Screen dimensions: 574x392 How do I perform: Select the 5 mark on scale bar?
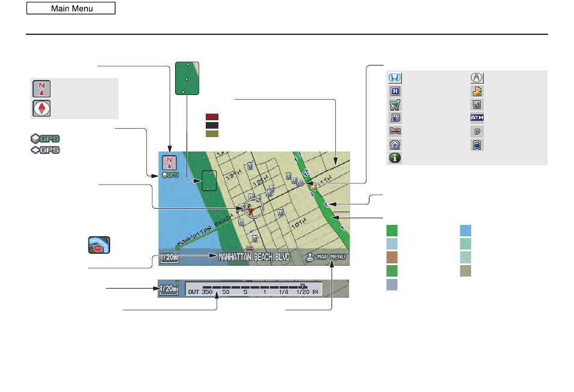[245, 292]
